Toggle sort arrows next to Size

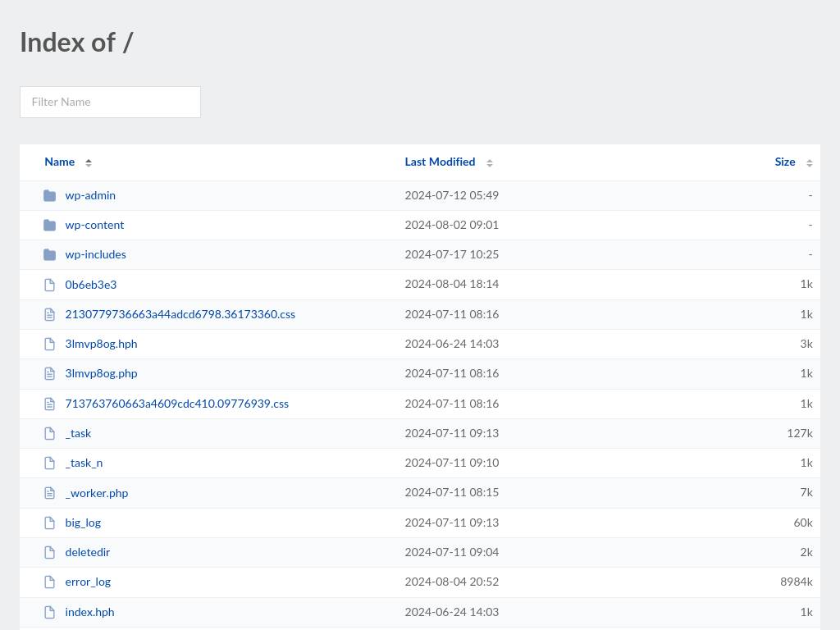[809, 162]
